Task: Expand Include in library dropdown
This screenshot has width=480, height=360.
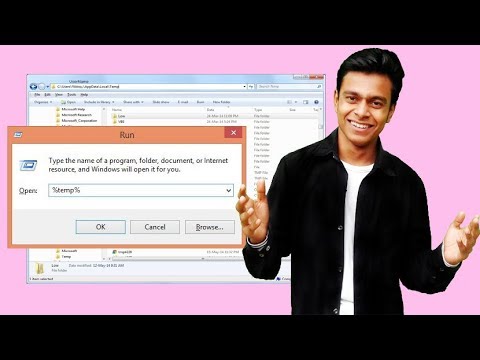Action: click(99, 102)
